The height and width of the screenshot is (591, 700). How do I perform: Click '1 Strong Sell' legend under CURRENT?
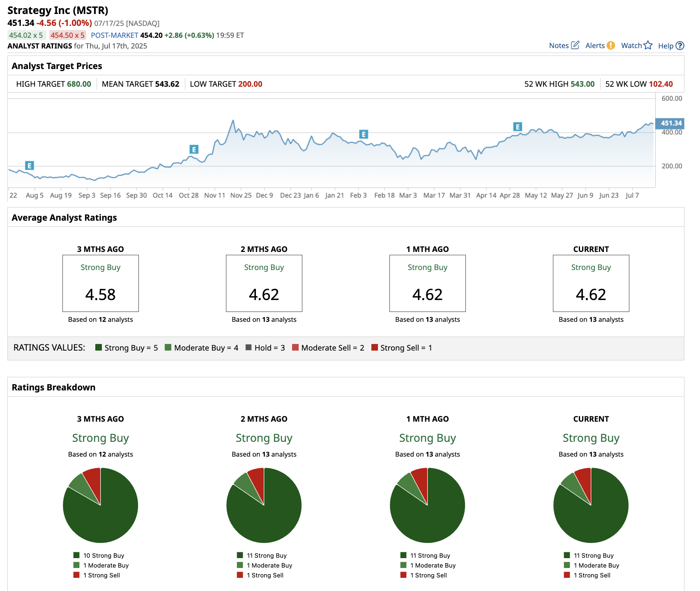point(587,575)
